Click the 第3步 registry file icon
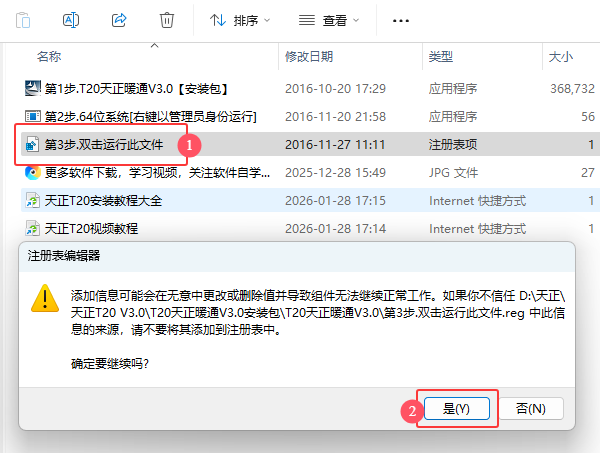Screen dimensions: 600x453 33,145
